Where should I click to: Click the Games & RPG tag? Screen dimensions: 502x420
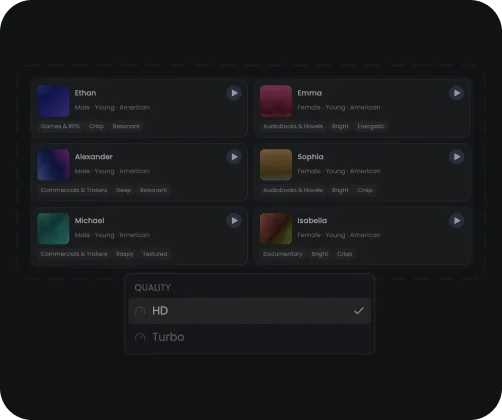[60, 126]
